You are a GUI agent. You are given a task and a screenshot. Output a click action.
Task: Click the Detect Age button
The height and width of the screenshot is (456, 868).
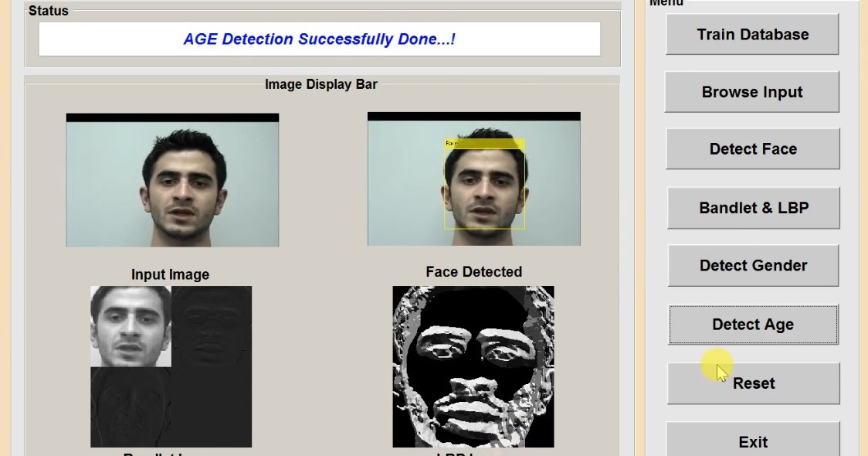[x=753, y=325]
